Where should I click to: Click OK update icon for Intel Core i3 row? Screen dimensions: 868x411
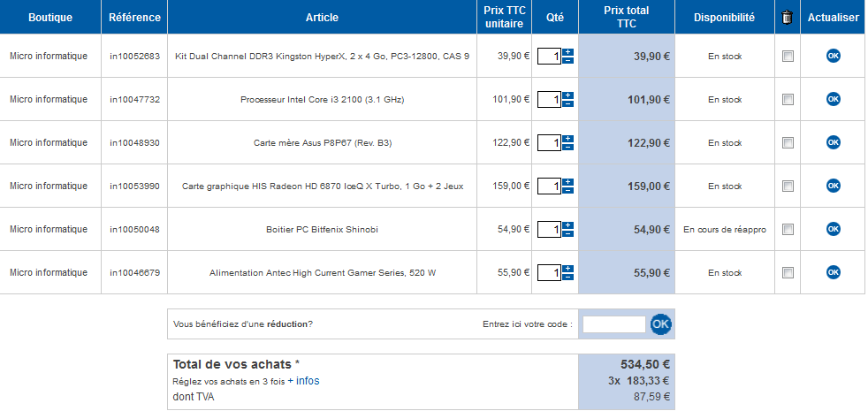[833, 99]
